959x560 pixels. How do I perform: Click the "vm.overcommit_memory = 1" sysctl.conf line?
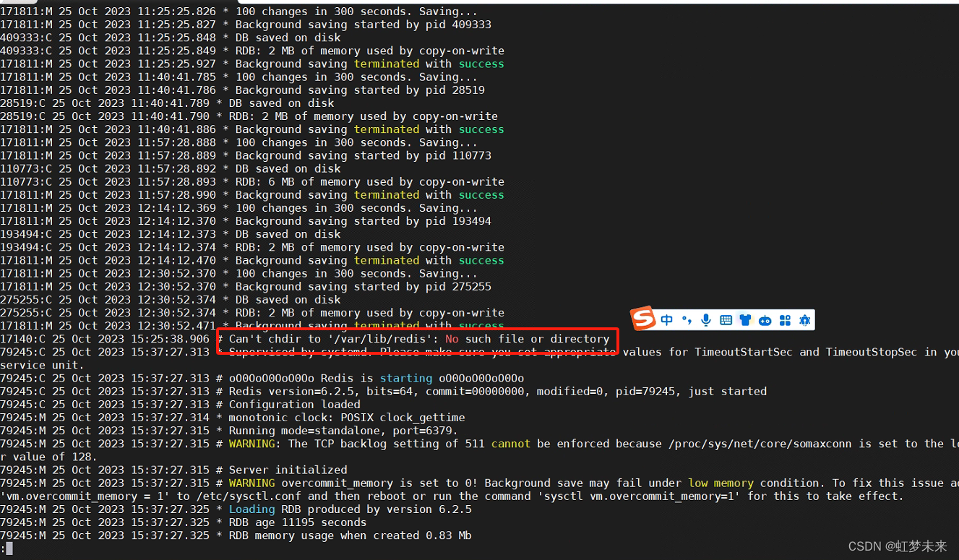pyautogui.click(x=452, y=496)
